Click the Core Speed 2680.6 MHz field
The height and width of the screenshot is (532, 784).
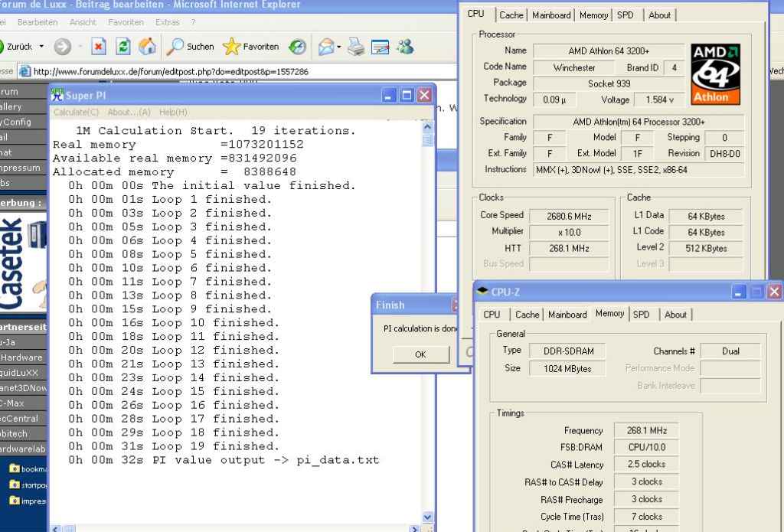point(569,216)
